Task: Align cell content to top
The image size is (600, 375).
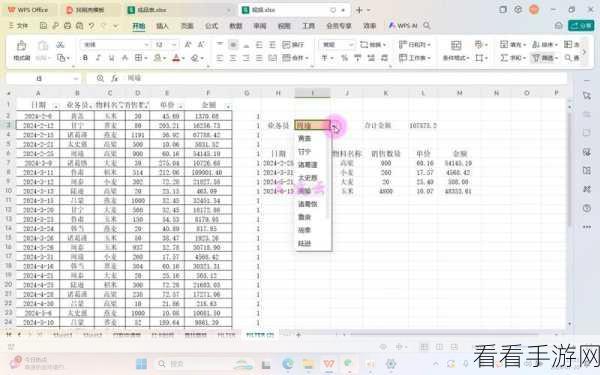Action: click(220, 45)
